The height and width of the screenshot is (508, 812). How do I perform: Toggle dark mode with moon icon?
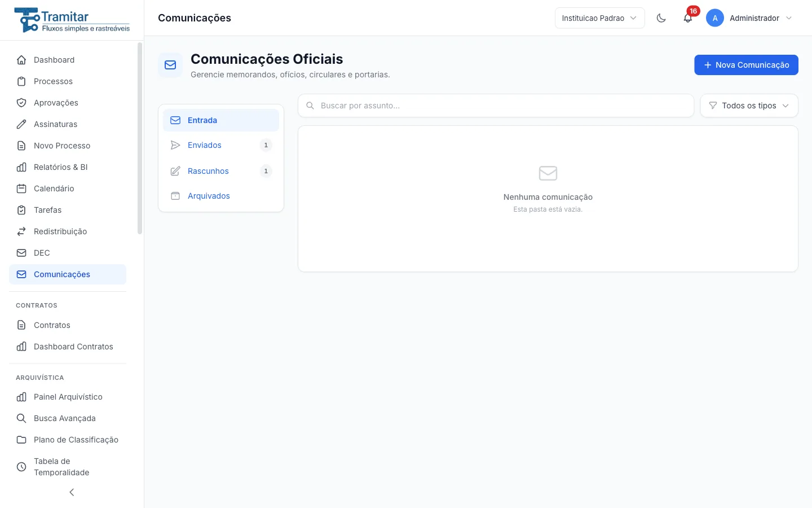(x=661, y=18)
